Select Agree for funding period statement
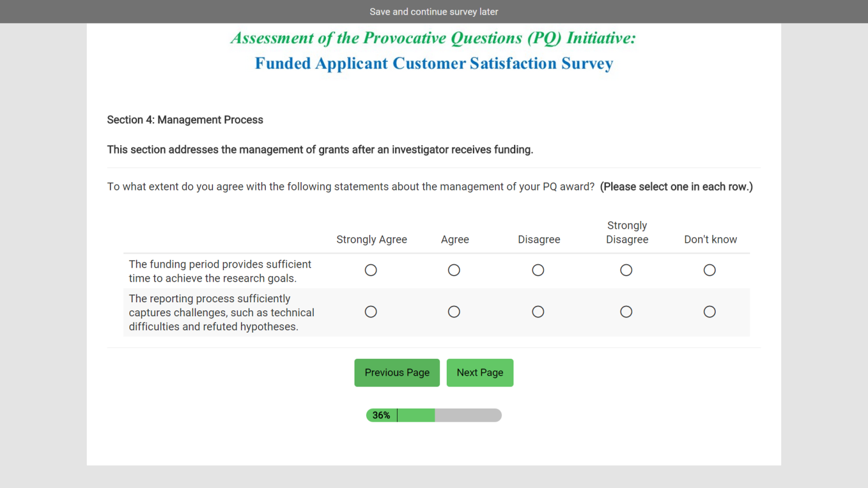The height and width of the screenshot is (488, 868). point(454,270)
